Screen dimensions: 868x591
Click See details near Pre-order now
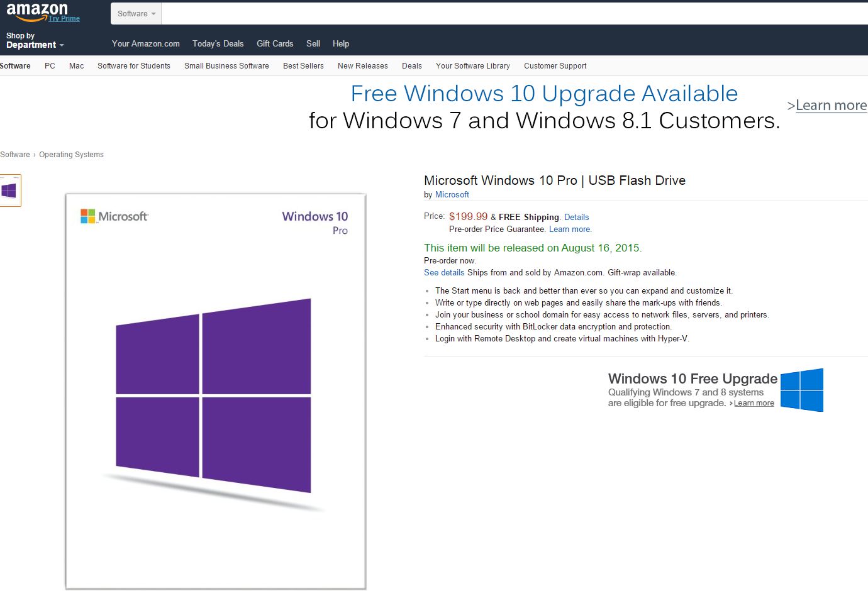(444, 272)
